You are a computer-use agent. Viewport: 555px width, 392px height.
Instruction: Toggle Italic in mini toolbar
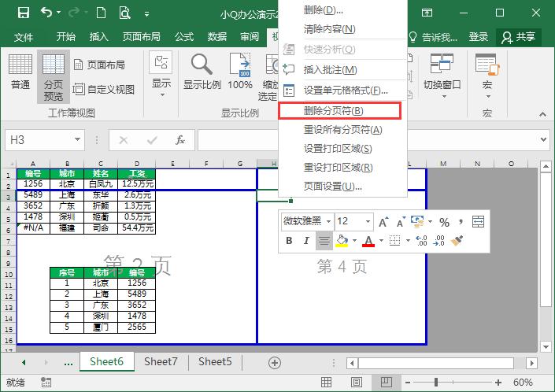click(x=306, y=241)
